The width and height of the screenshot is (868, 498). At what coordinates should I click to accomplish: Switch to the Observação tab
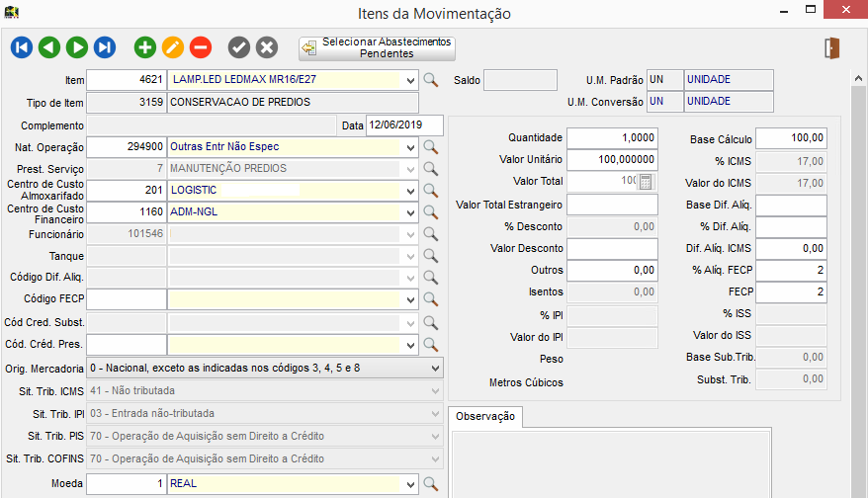coord(485,417)
